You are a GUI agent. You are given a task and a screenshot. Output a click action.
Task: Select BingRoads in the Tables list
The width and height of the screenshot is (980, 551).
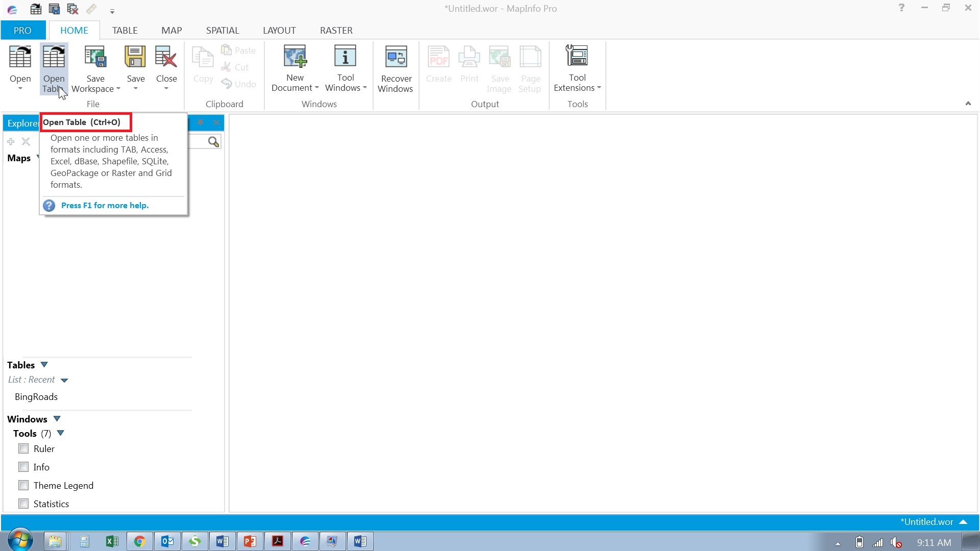pos(36,396)
